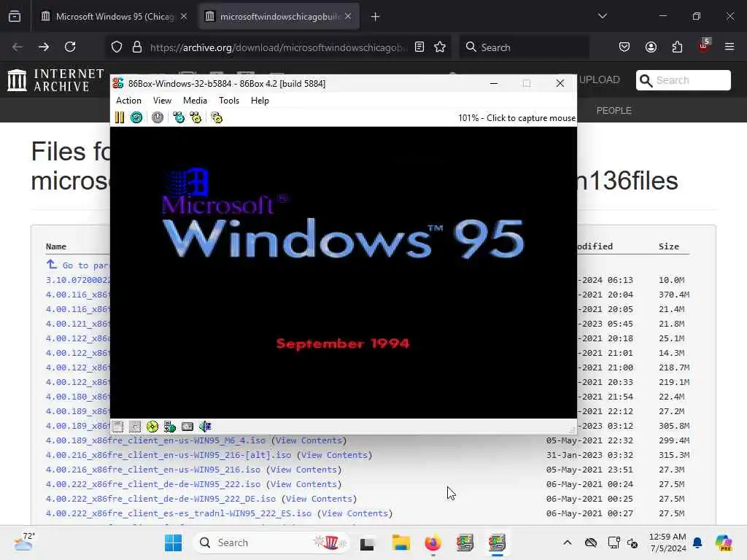
Task: Open File Explorer from the taskbar
Action: click(x=400, y=542)
